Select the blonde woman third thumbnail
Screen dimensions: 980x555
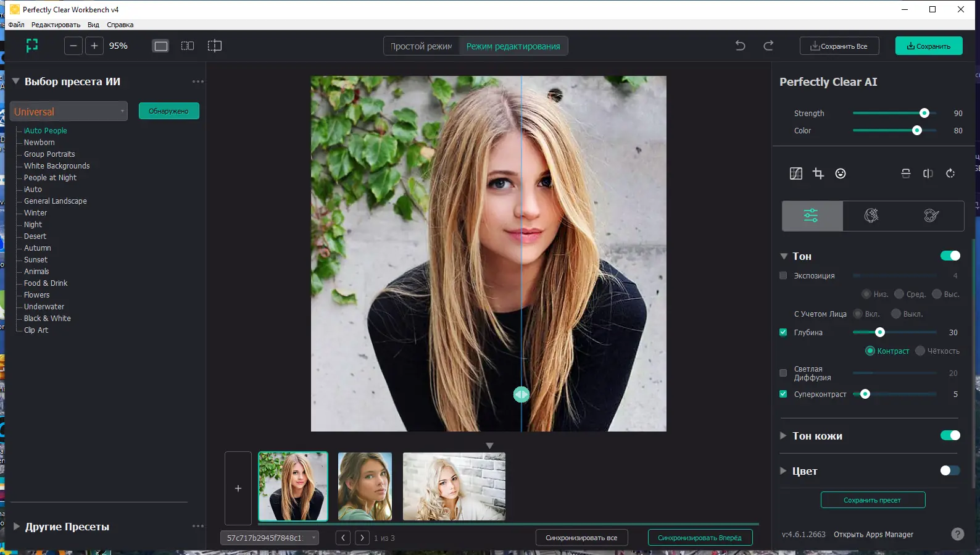(454, 486)
